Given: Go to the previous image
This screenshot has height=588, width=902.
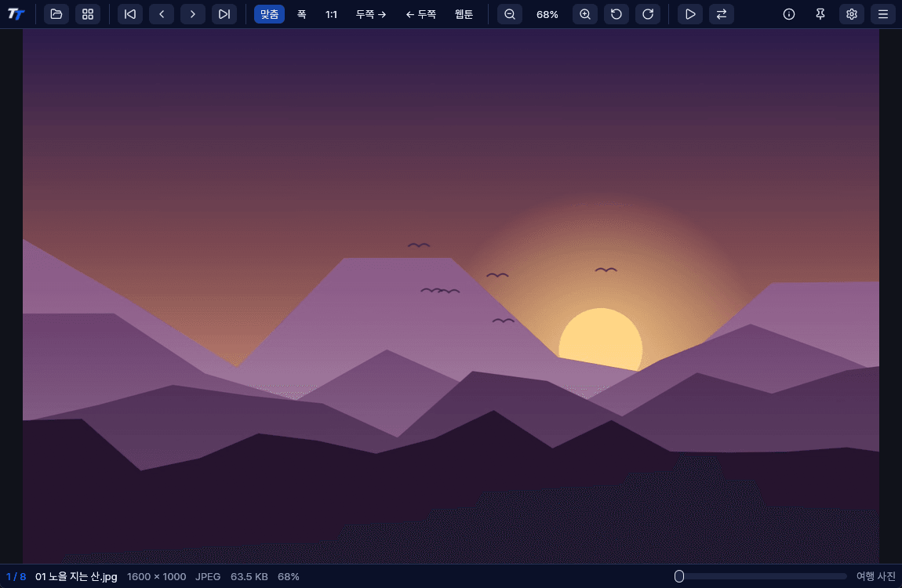Looking at the screenshot, I should point(162,14).
